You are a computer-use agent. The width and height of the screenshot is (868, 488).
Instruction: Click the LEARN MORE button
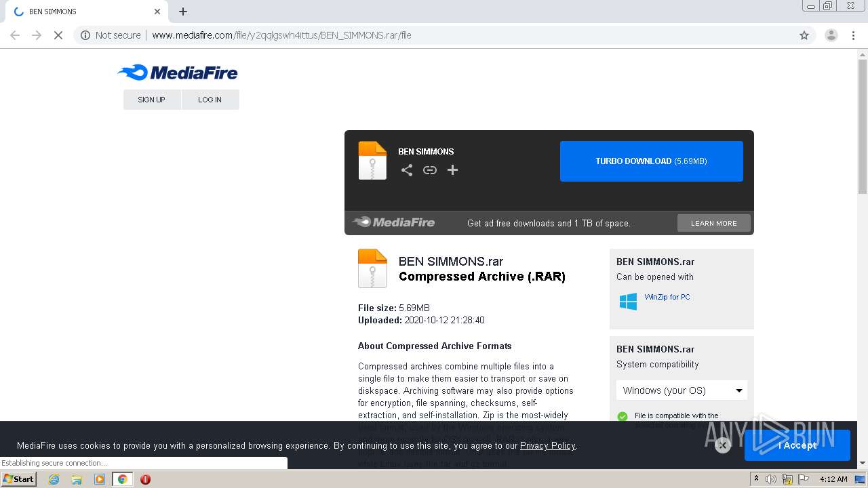(x=714, y=223)
